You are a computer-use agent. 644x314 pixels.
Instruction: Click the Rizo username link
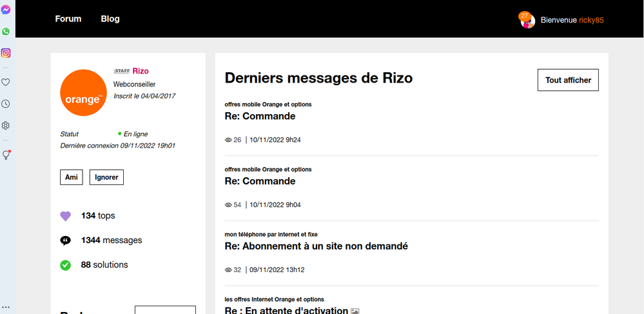[x=141, y=71]
